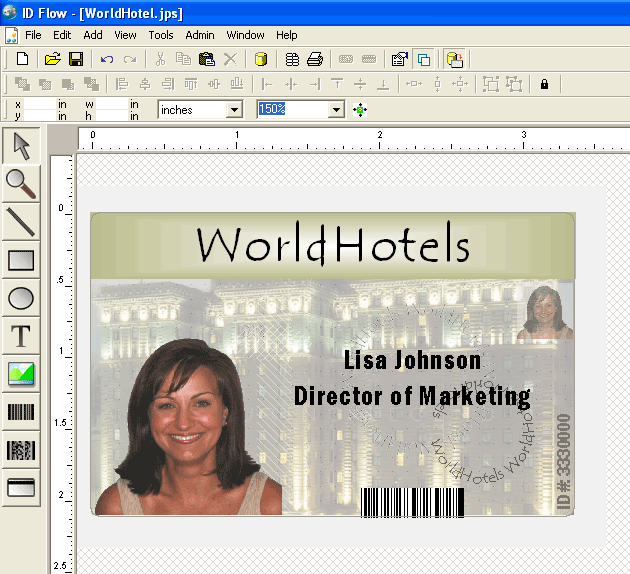Open the Window menu
This screenshot has width=630, height=574.
(245, 35)
